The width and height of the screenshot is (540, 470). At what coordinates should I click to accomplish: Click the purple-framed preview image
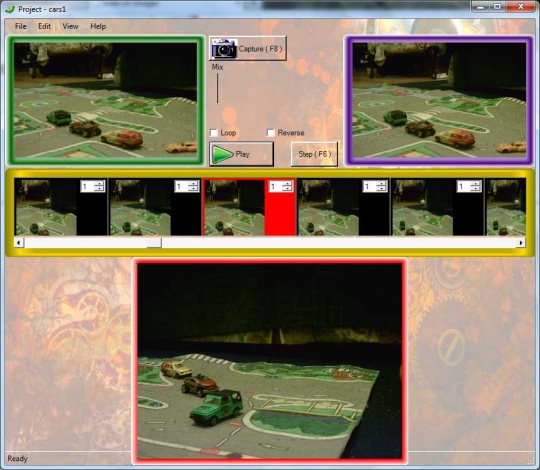coord(440,100)
